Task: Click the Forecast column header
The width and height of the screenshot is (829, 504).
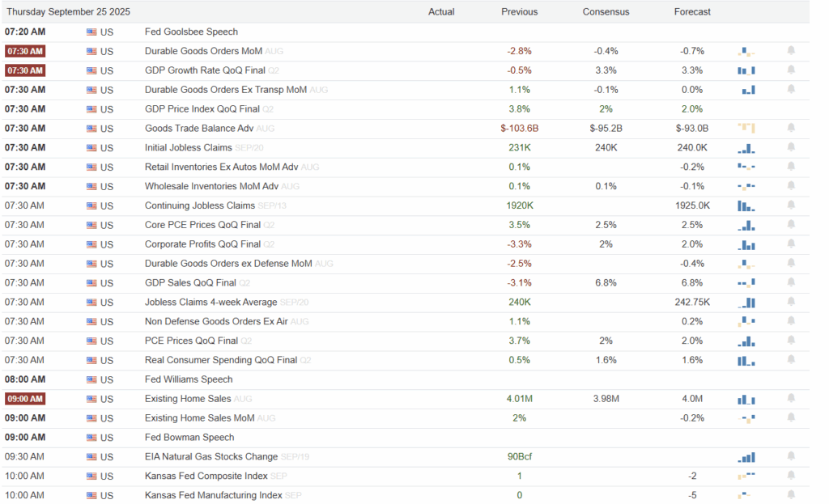Action: point(692,12)
